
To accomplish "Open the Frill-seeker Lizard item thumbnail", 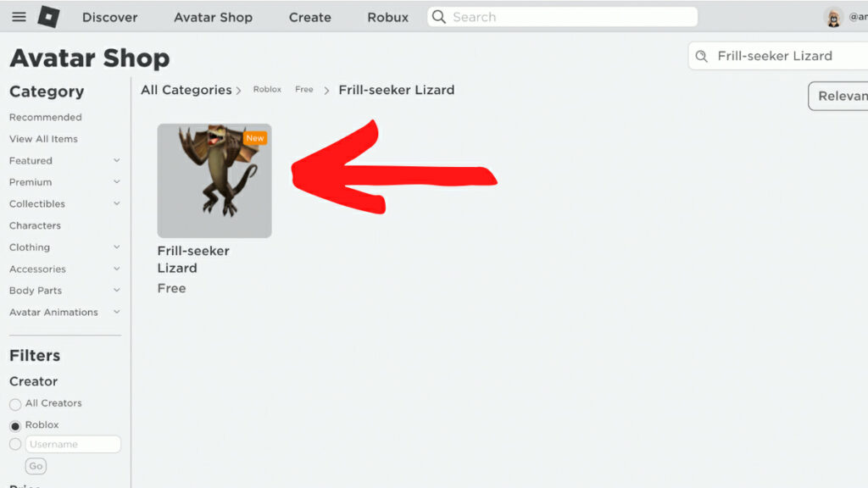I will pyautogui.click(x=214, y=181).
